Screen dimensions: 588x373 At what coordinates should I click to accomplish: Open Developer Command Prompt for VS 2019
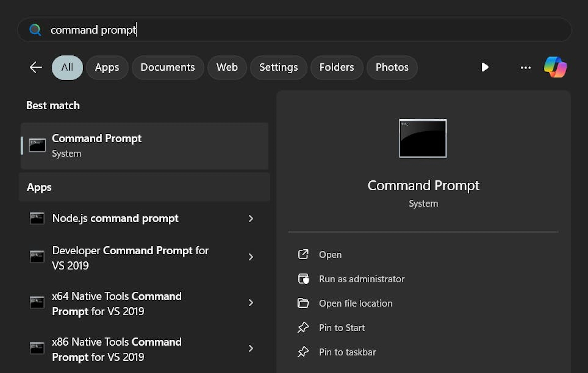(145, 258)
